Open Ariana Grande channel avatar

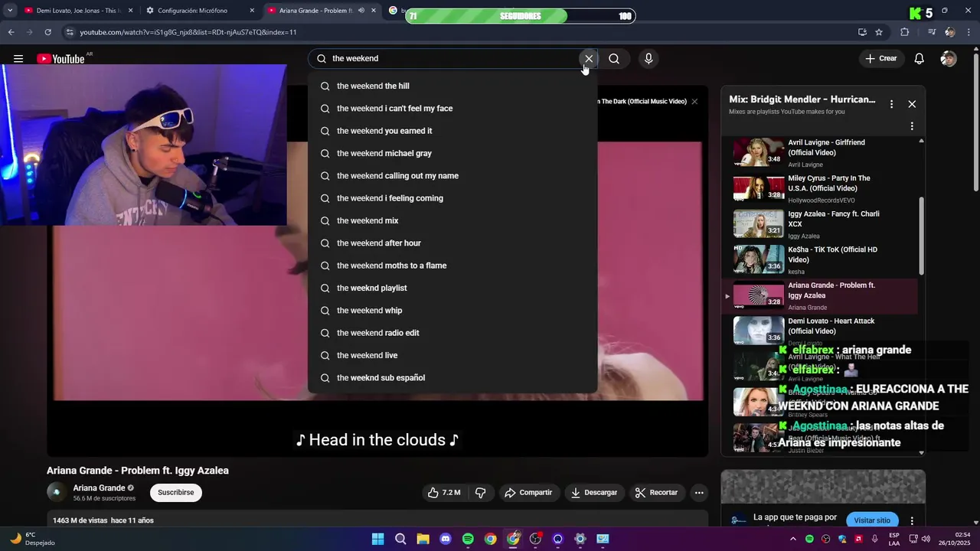56,493
